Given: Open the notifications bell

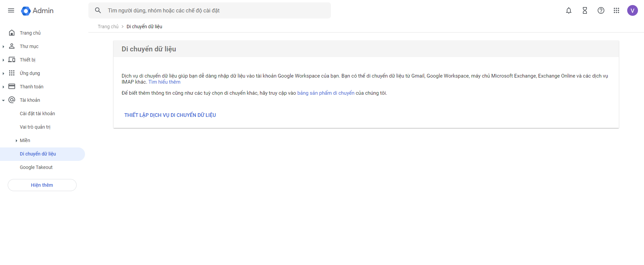Looking at the screenshot, I should point(568,11).
